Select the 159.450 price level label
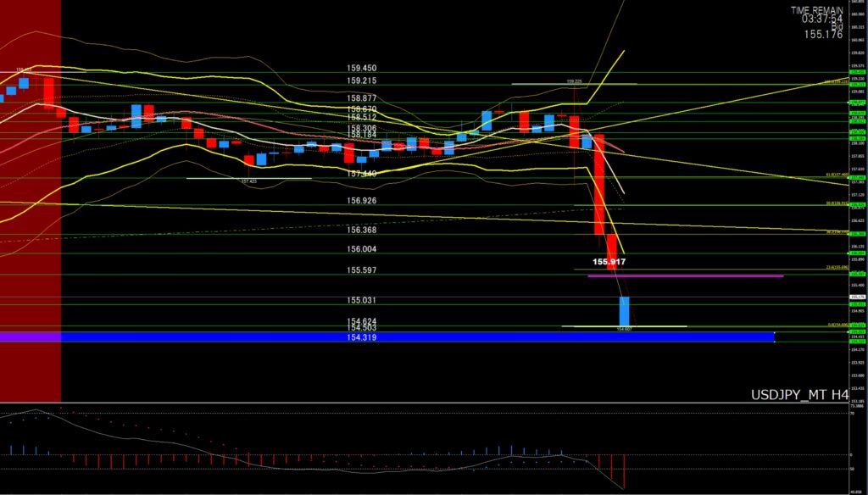 (x=362, y=68)
